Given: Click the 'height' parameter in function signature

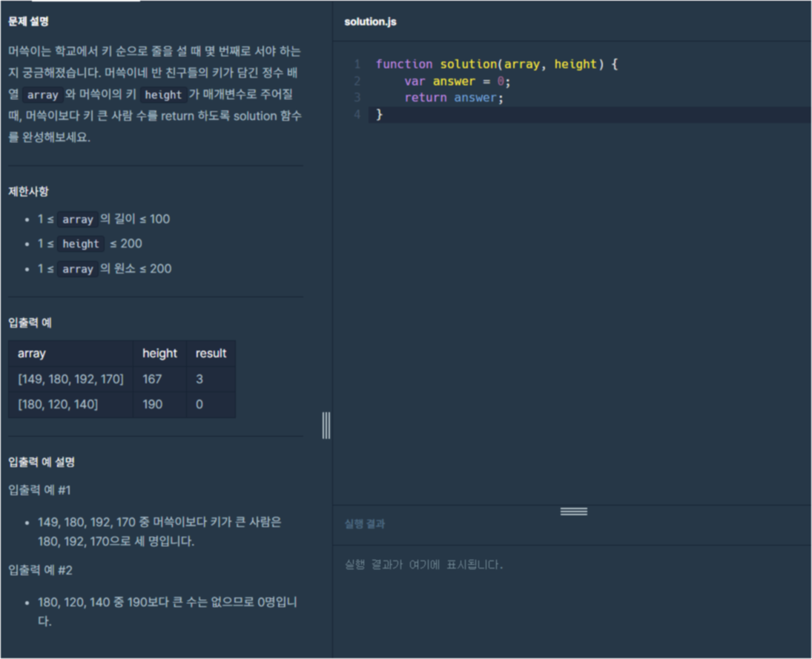Looking at the screenshot, I should 575,64.
